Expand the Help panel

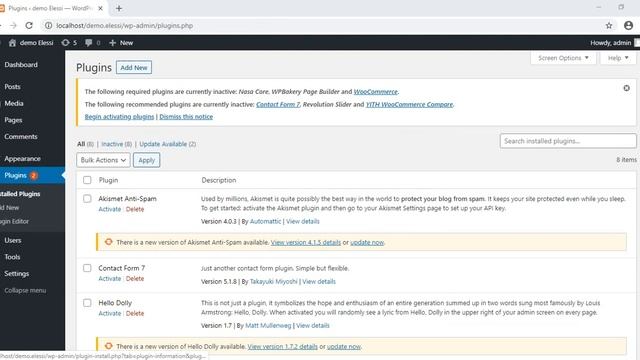(x=618, y=58)
